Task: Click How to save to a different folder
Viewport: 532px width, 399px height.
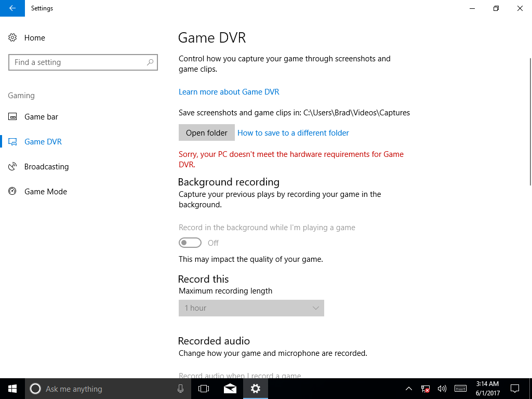Action: point(293,133)
